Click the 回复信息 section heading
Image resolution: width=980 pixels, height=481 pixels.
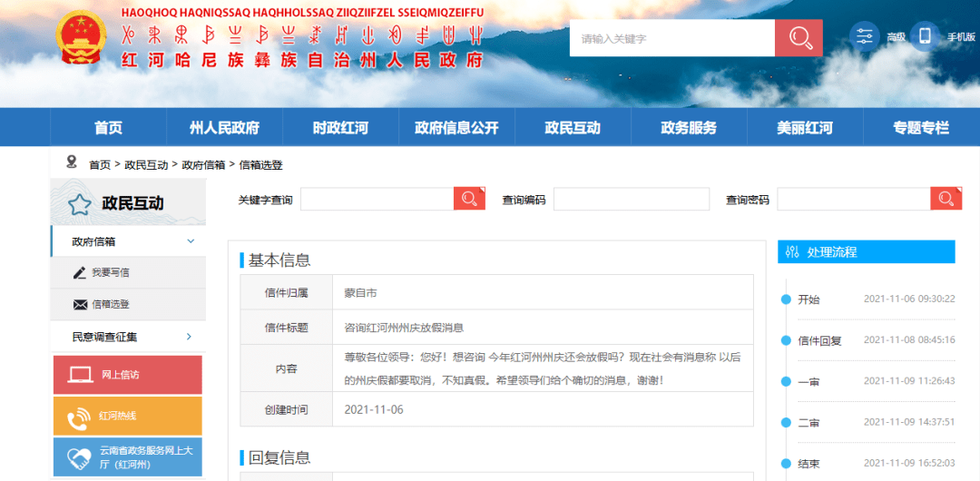click(x=279, y=457)
